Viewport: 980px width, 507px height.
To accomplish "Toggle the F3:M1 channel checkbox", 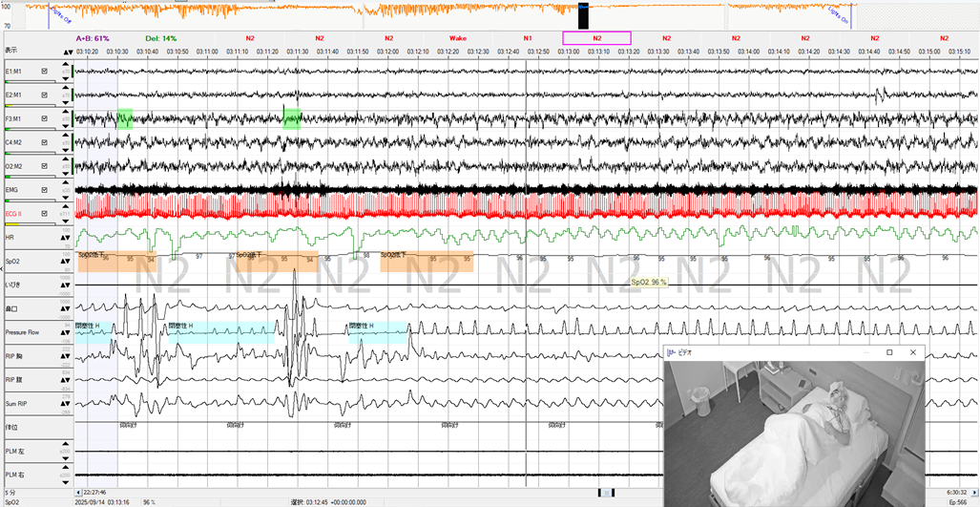I will 44,119.
